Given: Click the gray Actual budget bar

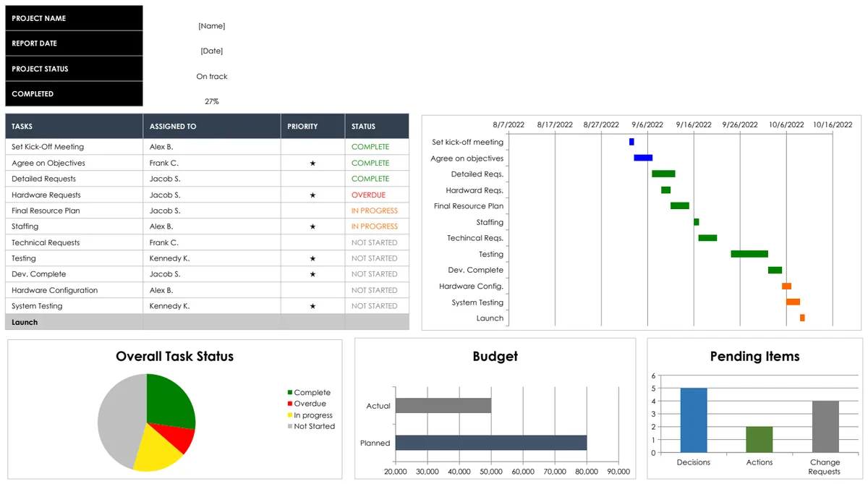Looking at the screenshot, I should (x=443, y=406).
